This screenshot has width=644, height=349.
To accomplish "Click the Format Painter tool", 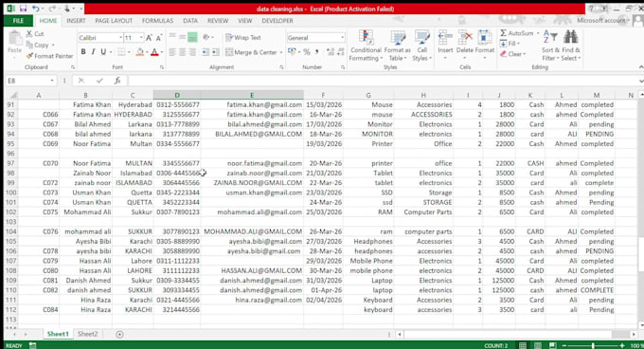I will 49,56.
